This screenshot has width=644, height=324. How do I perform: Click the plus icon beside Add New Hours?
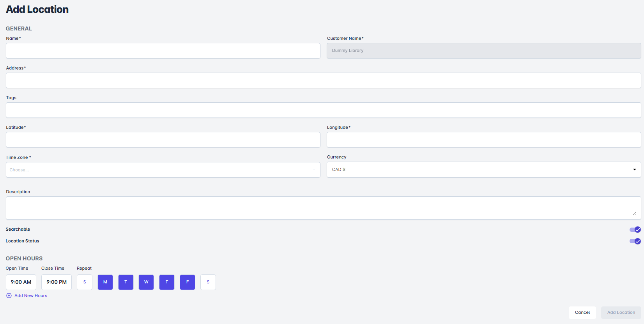point(9,296)
